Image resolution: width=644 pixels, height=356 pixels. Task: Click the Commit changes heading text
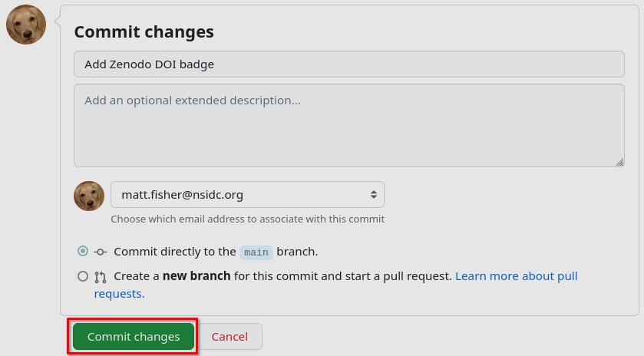[144, 32]
